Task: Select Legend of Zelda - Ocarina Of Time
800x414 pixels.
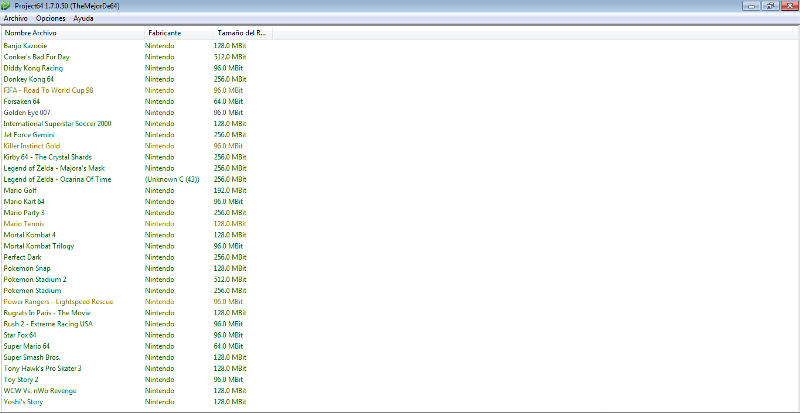Action: (x=57, y=180)
